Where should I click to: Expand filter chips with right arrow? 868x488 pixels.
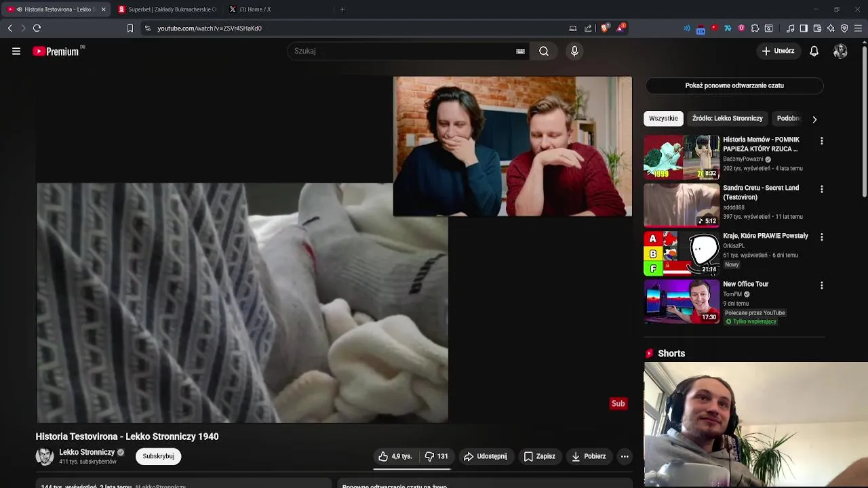pos(814,119)
